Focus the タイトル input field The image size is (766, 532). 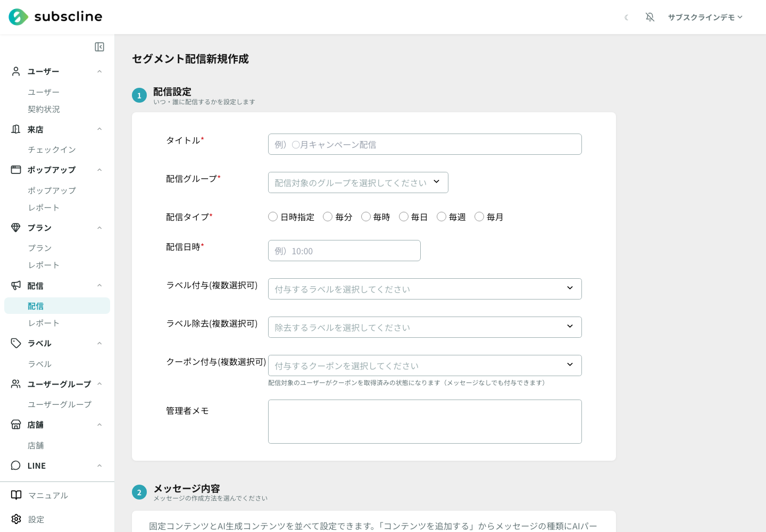point(425,144)
